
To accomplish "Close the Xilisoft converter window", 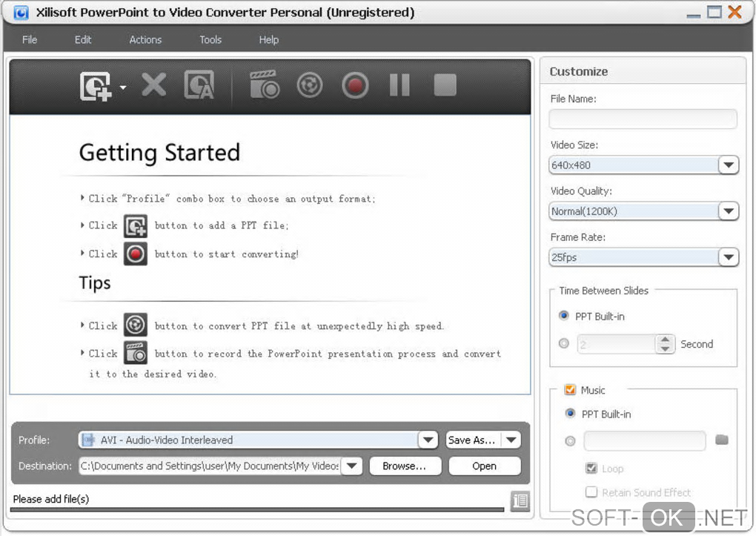I will click(735, 12).
